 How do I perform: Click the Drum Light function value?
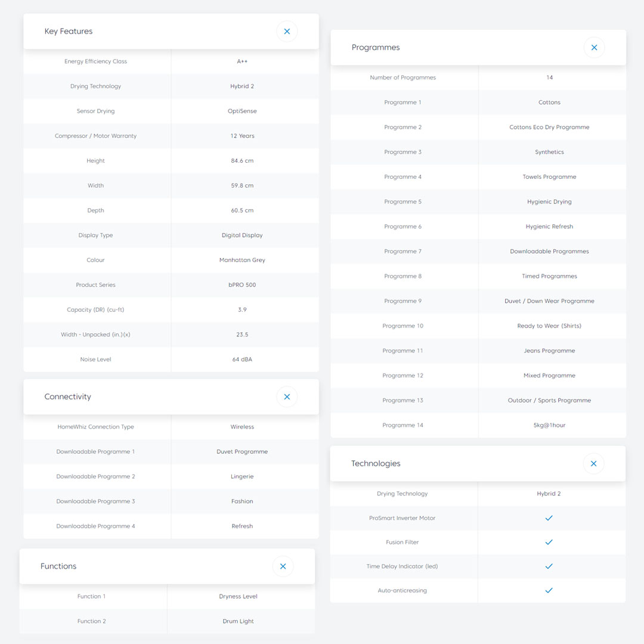point(238,621)
